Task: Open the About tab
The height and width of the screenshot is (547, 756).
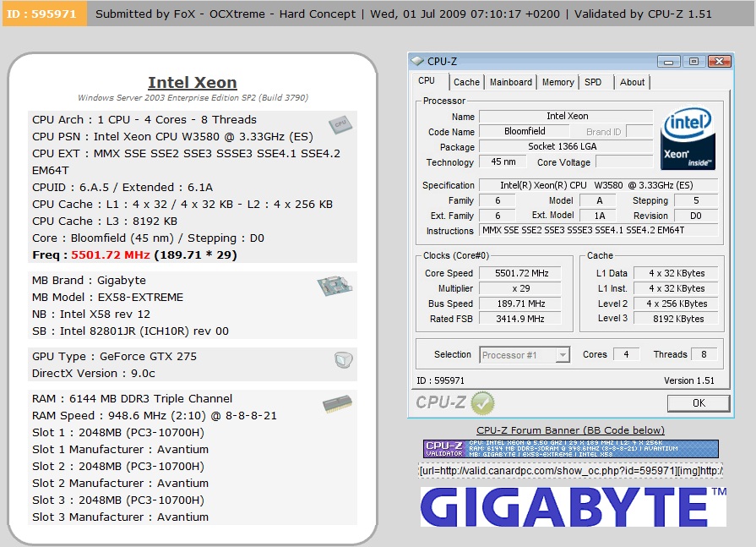Action: pos(632,83)
